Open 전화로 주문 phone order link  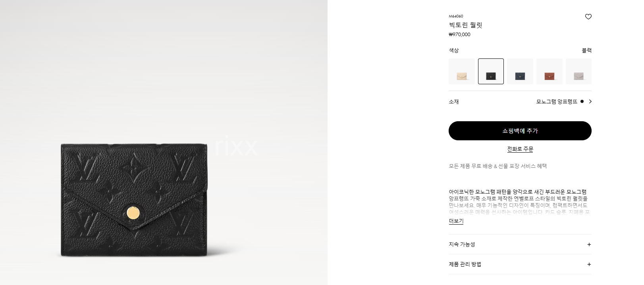[520, 149]
